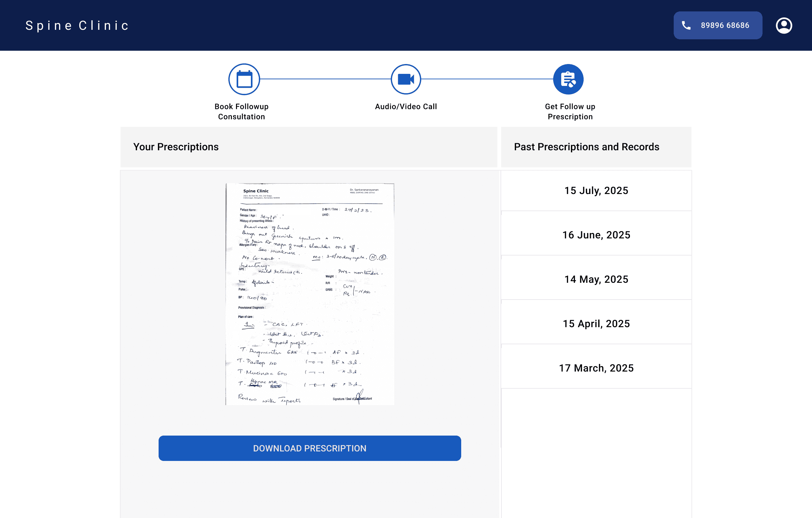This screenshot has width=812, height=518.
Task: Click Past Prescriptions and Records heading
Action: pyautogui.click(x=586, y=147)
